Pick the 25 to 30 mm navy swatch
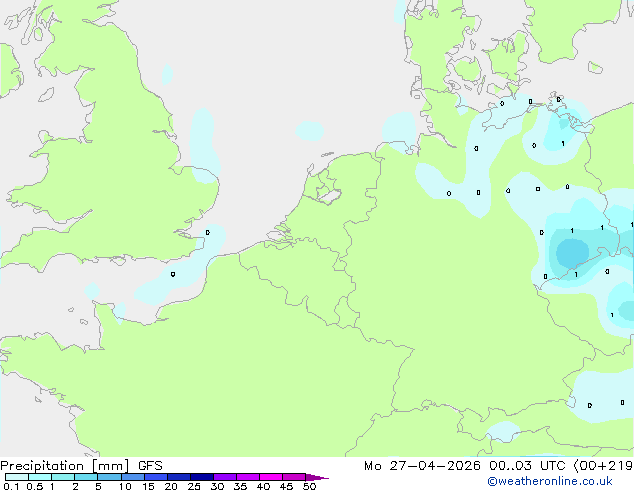The height and width of the screenshot is (490, 634). click(201, 477)
